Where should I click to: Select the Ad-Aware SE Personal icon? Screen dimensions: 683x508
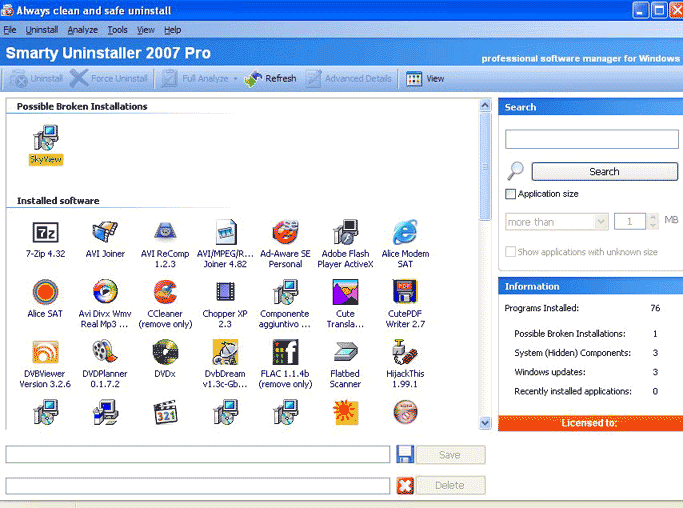[x=285, y=233]
